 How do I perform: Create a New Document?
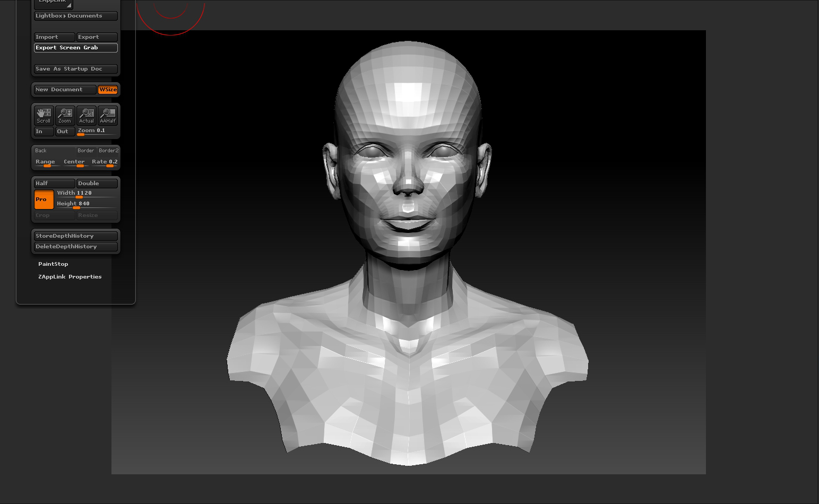[65, 90]
